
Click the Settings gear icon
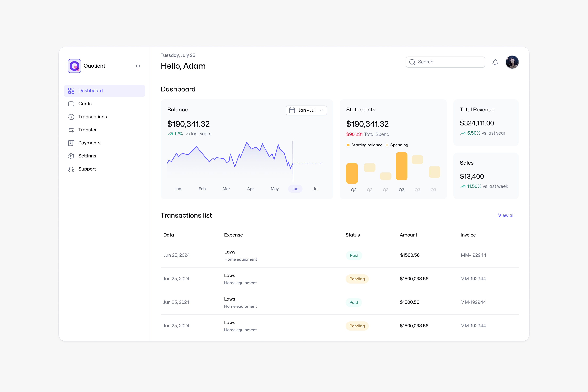(71, 156)
